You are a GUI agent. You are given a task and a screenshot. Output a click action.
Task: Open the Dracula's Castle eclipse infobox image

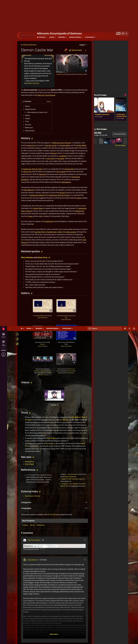(x=72, y=64)
